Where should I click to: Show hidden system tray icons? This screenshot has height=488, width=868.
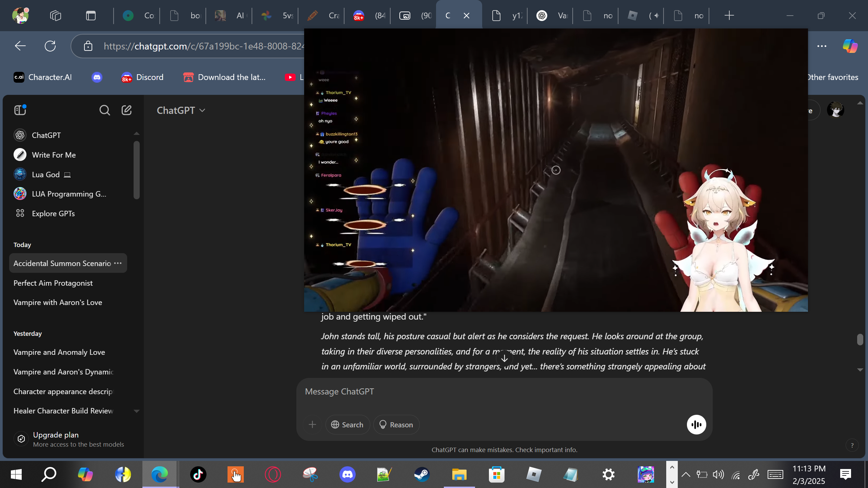click(686, 474)
